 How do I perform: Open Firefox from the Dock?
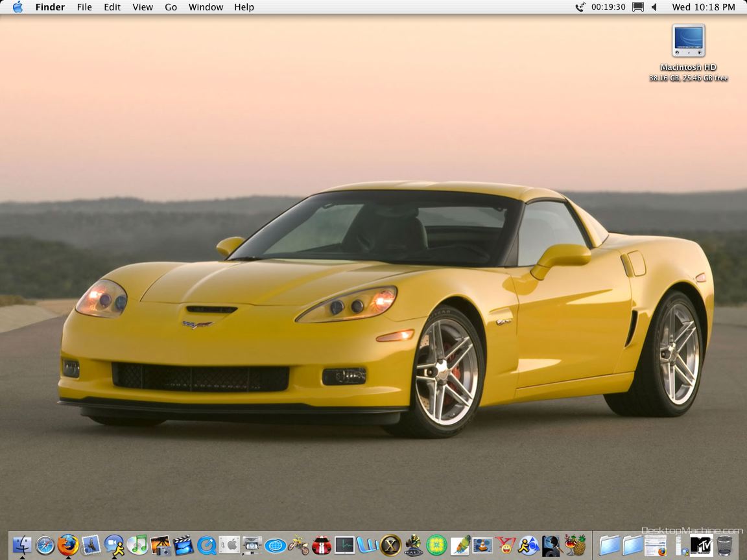(x=67, y=545)
